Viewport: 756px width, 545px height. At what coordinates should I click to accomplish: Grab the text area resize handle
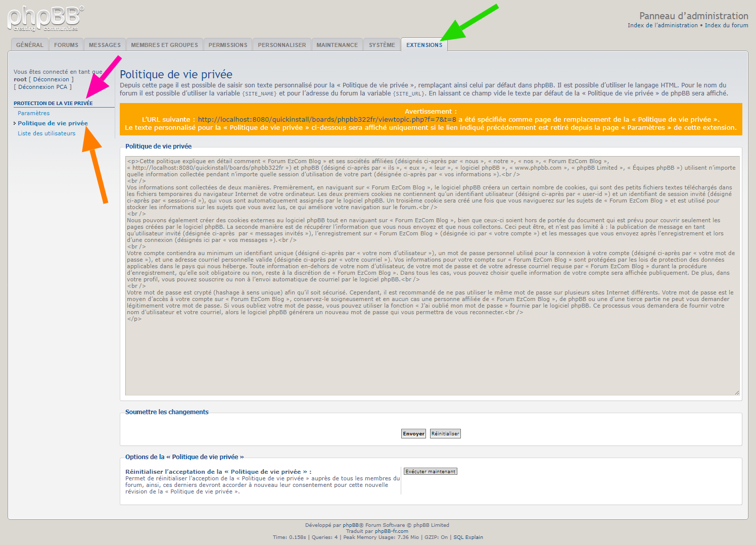(x=737, y=392)
